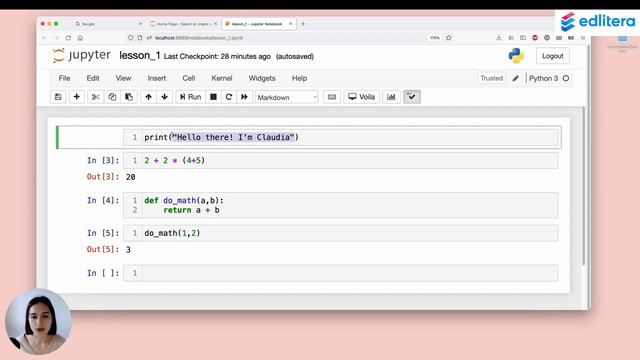The width and height of the screenshot is (640, 360).
Task: Click the Python logo icon
Action: [516, 56]
